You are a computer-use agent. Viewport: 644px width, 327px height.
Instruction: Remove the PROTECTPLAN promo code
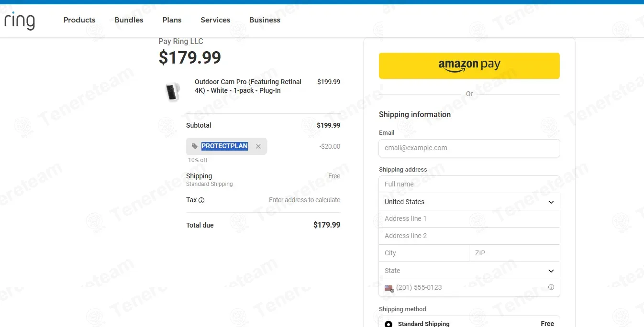[258, 146]
